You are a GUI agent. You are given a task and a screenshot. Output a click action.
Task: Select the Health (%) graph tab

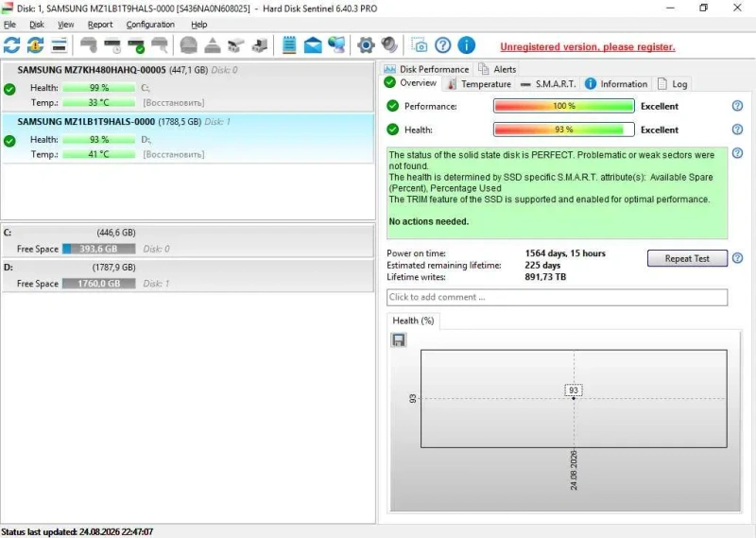coord(413,321)
